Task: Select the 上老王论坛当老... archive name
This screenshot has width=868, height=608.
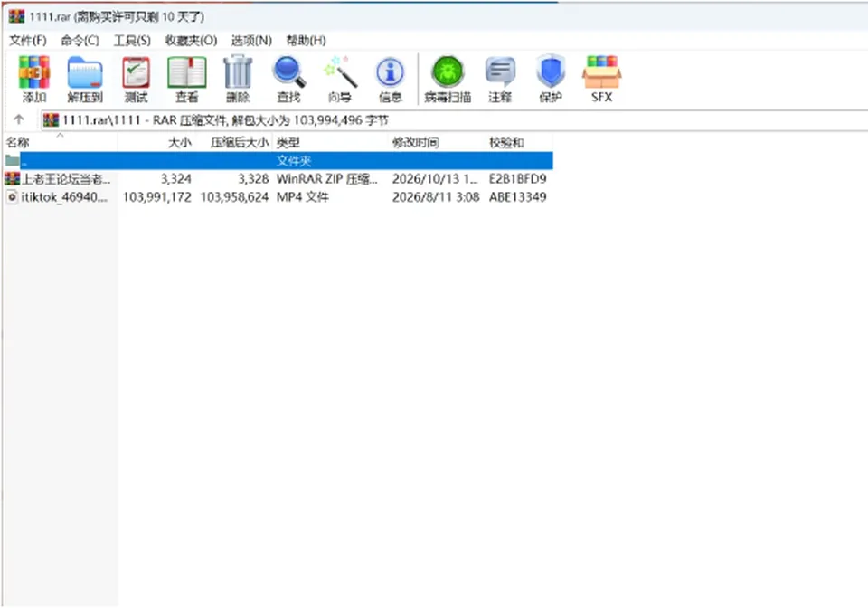Action: coord(66,179)
